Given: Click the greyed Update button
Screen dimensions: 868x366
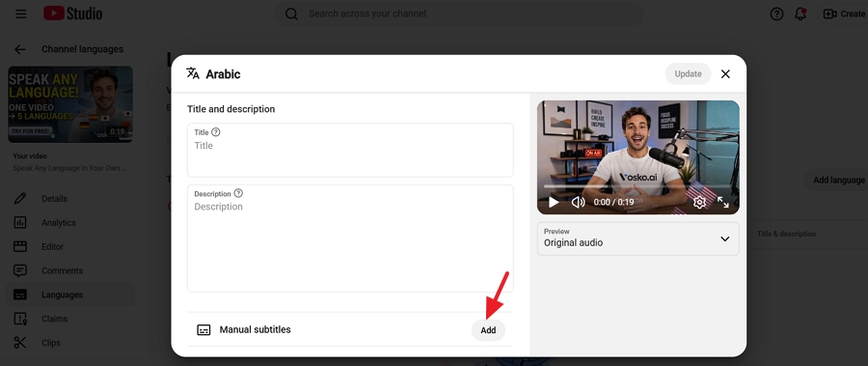Looking at the screenshot, I should 688,73.
